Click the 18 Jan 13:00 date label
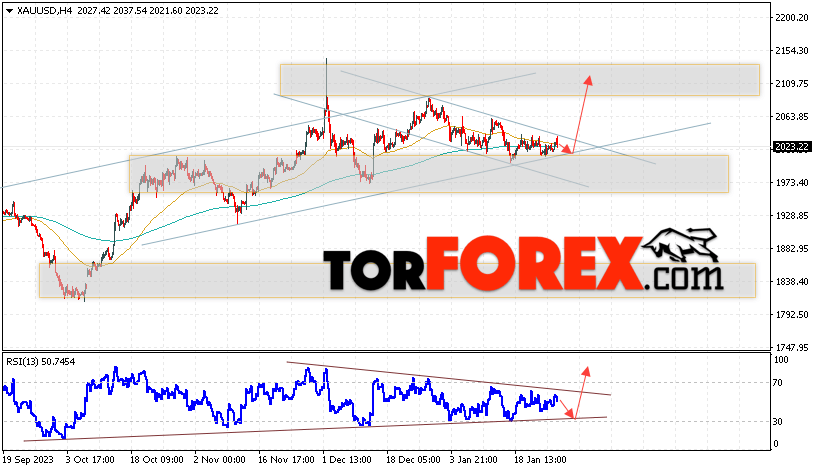 tap(540, 460)
